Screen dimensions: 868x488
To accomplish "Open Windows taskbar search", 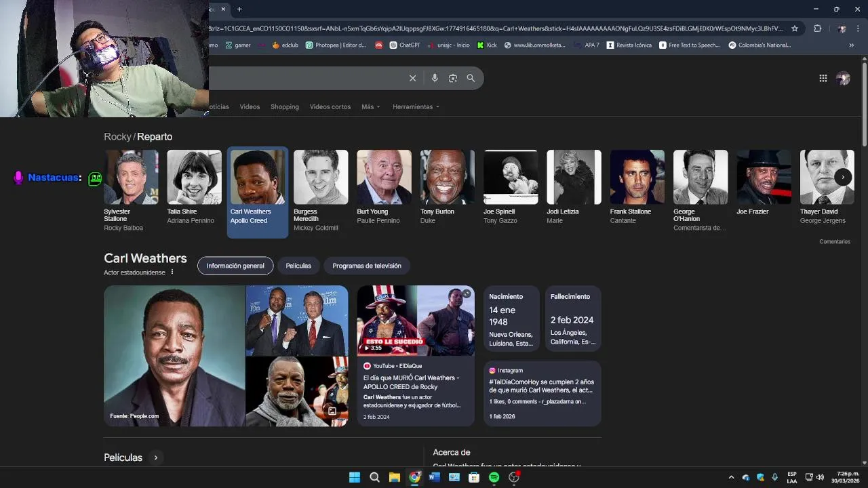I will 374,477.
